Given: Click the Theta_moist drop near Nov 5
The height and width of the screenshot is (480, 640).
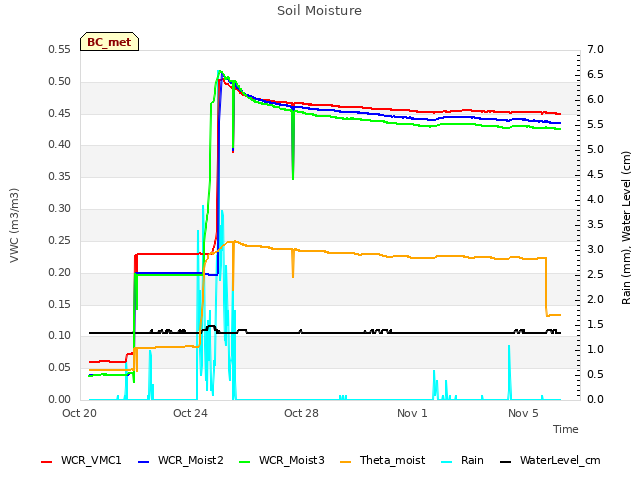Looking at the screenshot, I should pos(546,287).
